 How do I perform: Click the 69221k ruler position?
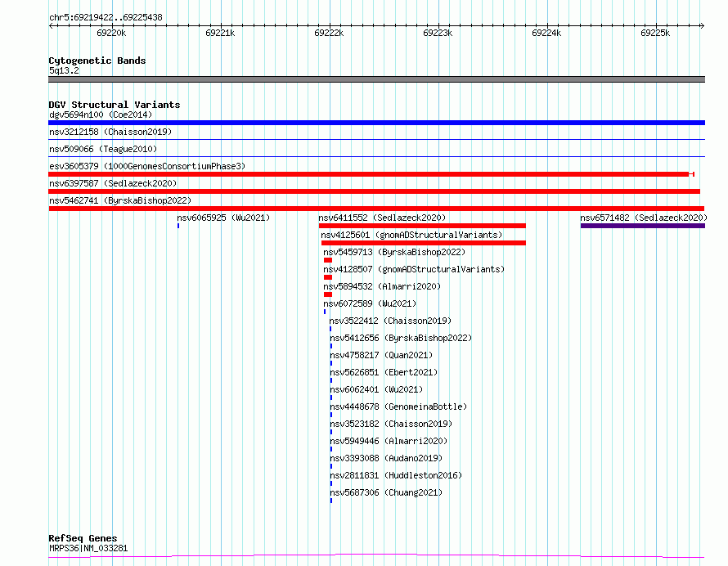click(220, 33)
